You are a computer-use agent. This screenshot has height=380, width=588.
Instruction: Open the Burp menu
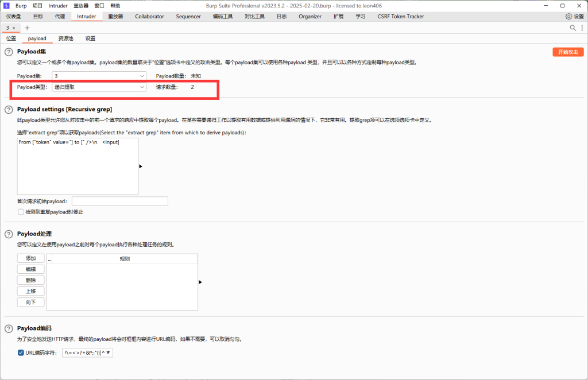coord(21,6)
